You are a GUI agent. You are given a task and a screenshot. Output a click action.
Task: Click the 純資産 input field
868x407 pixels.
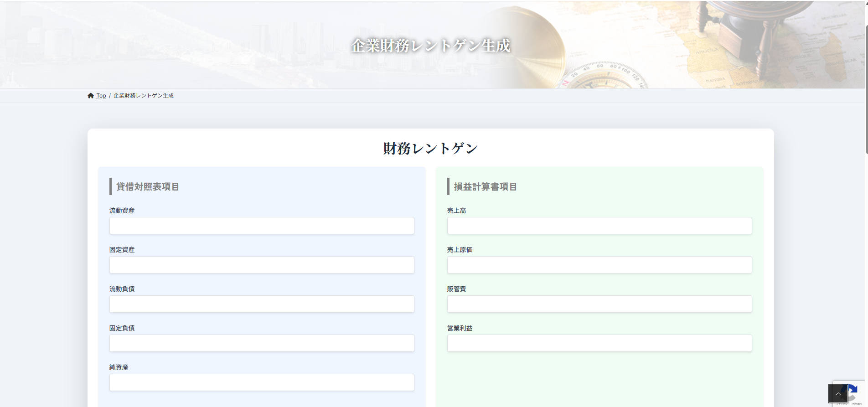click(x=262, y=382)
